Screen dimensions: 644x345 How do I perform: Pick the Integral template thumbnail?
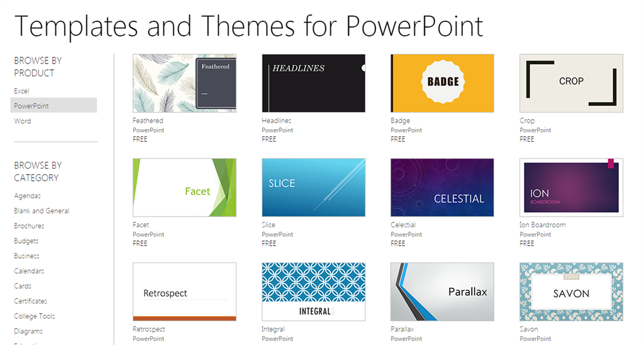(x=313, y=292)
